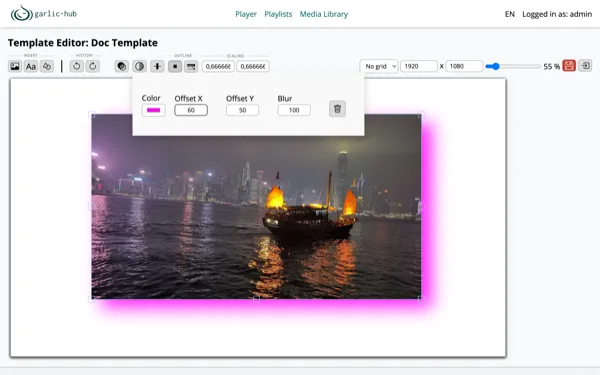The image size is (600, 375).
Task: Click the Template Editor: Doc Template heading
Action: coord(83,42)
